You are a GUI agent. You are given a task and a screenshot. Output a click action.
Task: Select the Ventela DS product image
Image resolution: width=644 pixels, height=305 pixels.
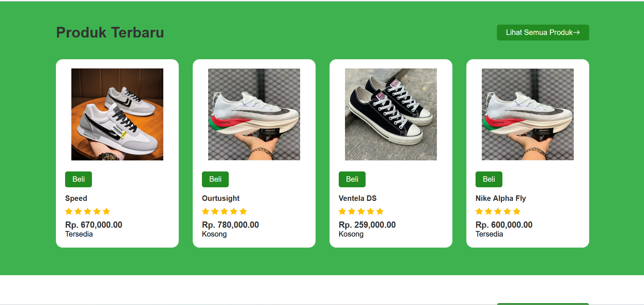click(391, 114)
